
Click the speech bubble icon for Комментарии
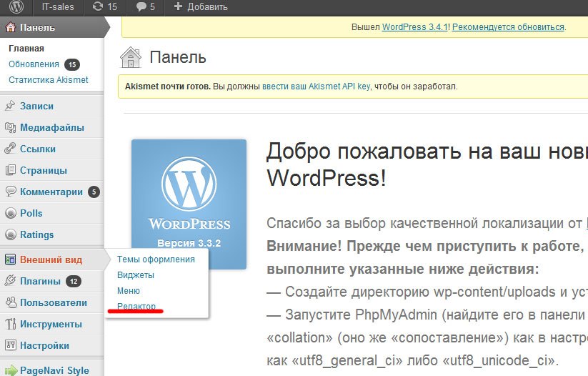click(11, 192)
